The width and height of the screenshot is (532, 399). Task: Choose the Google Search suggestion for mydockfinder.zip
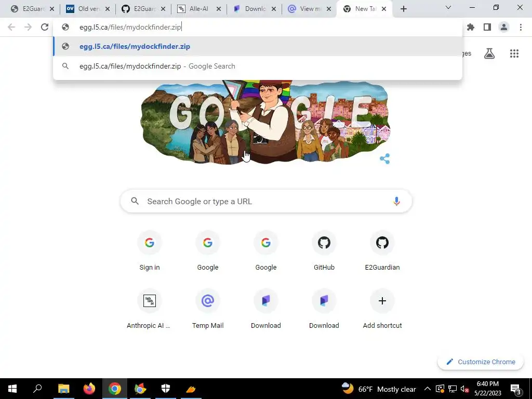click(x=258, y=66)
